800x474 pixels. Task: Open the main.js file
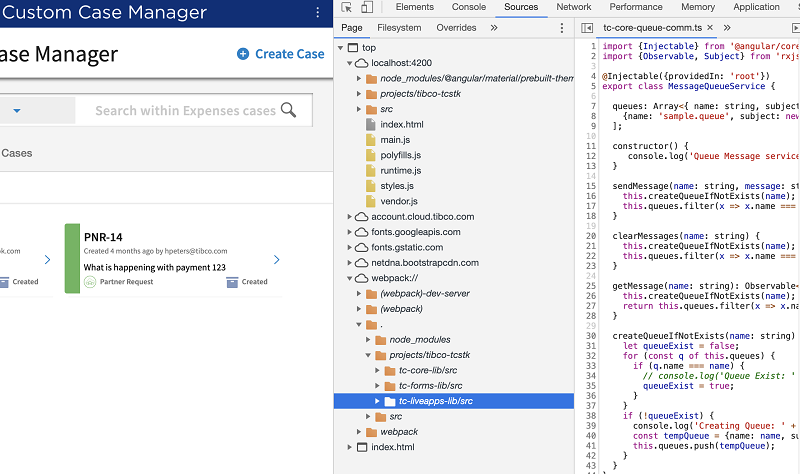pyautogui.click(x=395, y=140)
